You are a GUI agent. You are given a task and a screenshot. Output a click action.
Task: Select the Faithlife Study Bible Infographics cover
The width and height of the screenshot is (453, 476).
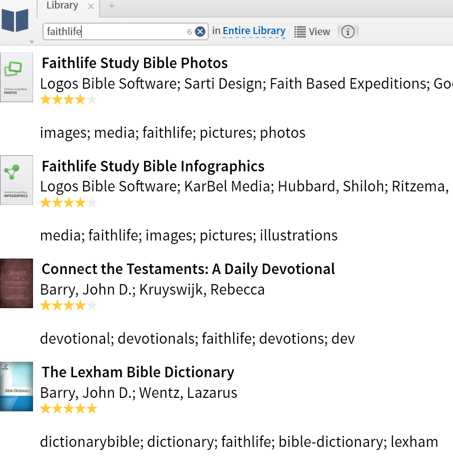(17, 180)
